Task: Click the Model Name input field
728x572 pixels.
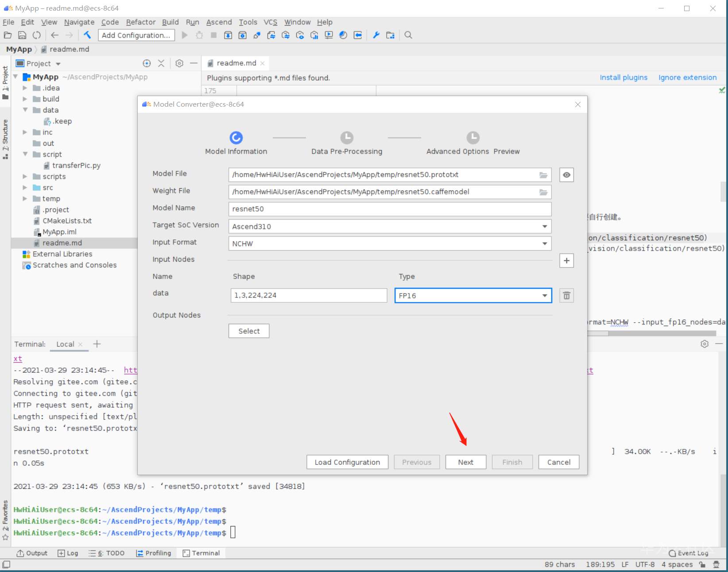Action: 390,209
